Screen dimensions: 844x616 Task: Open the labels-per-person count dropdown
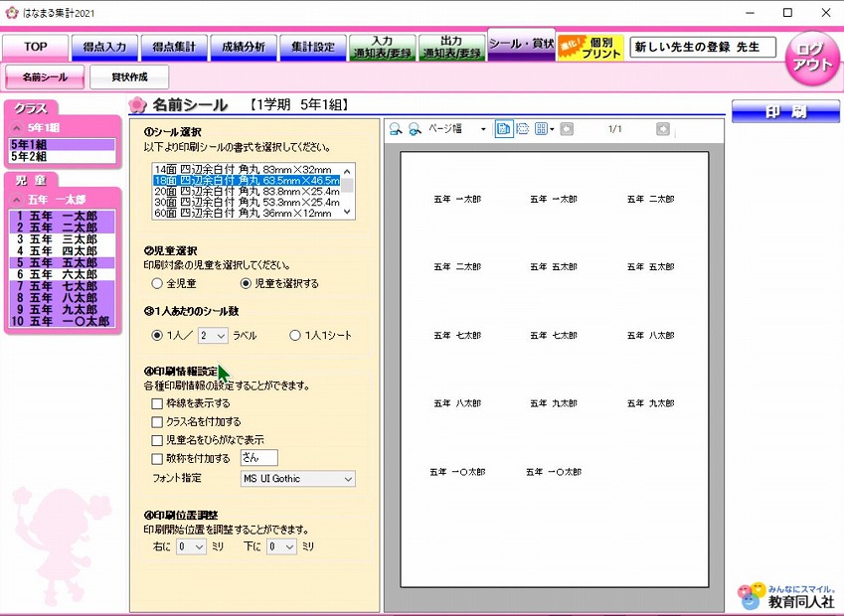pos(213,336)
